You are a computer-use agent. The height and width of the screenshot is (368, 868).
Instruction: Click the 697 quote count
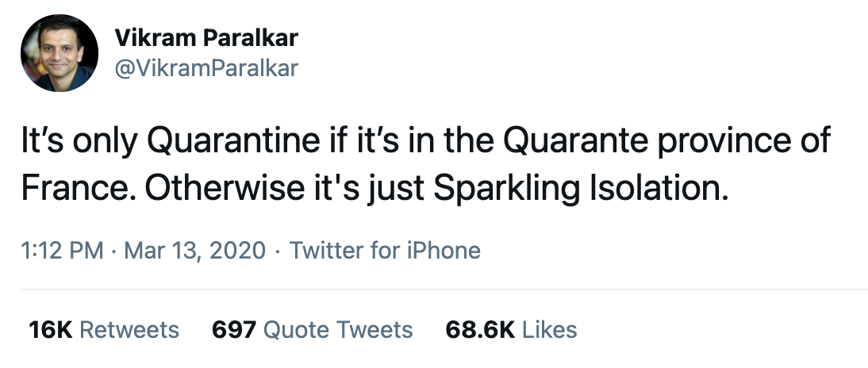(x=233, y=329)
